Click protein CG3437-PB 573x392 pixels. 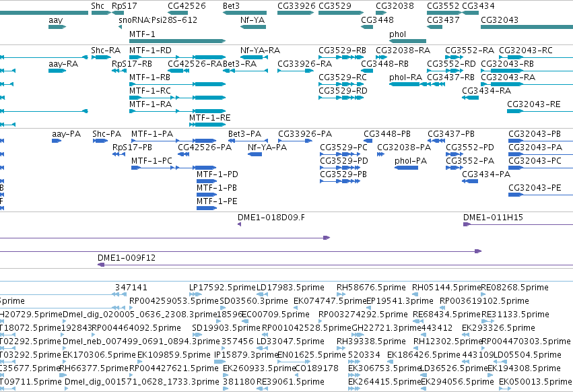pyautogui.click(x=436, y=141)
